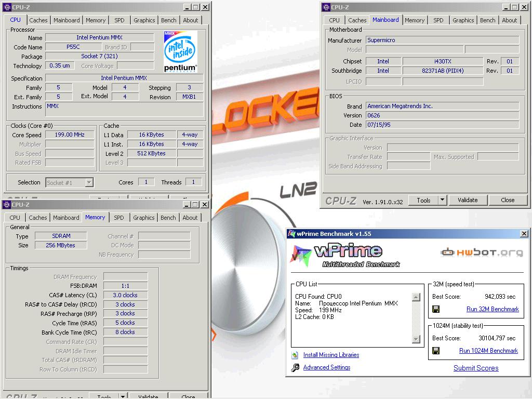The height and width of the screenshot is (399, 532).
Task: Open Graphics tab in CPU window
Action: click(144, 20)
